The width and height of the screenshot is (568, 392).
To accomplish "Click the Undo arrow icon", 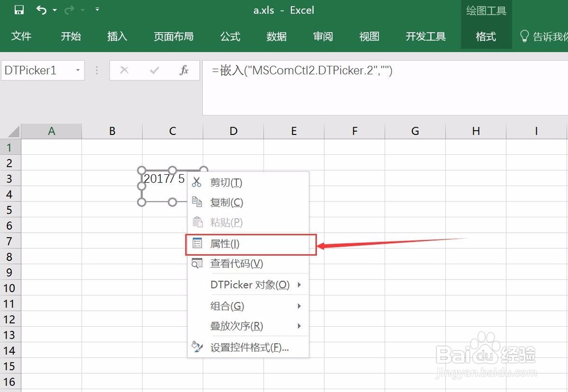I will [41, 10].
